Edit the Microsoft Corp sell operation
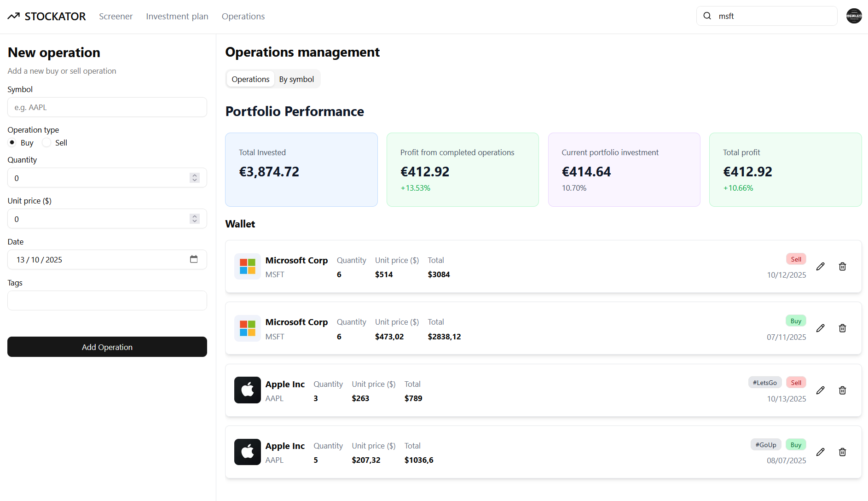Screen dimensions: 868x501 tap(821, 266)
